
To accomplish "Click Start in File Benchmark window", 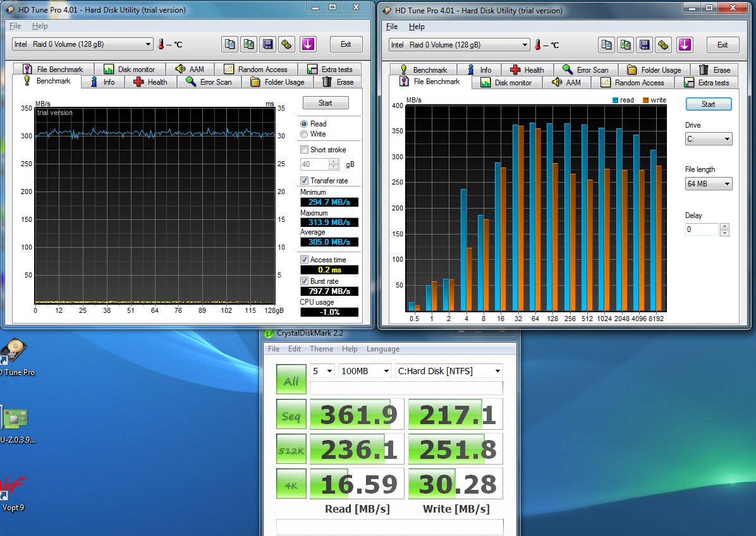I will (x=708, y=104).
